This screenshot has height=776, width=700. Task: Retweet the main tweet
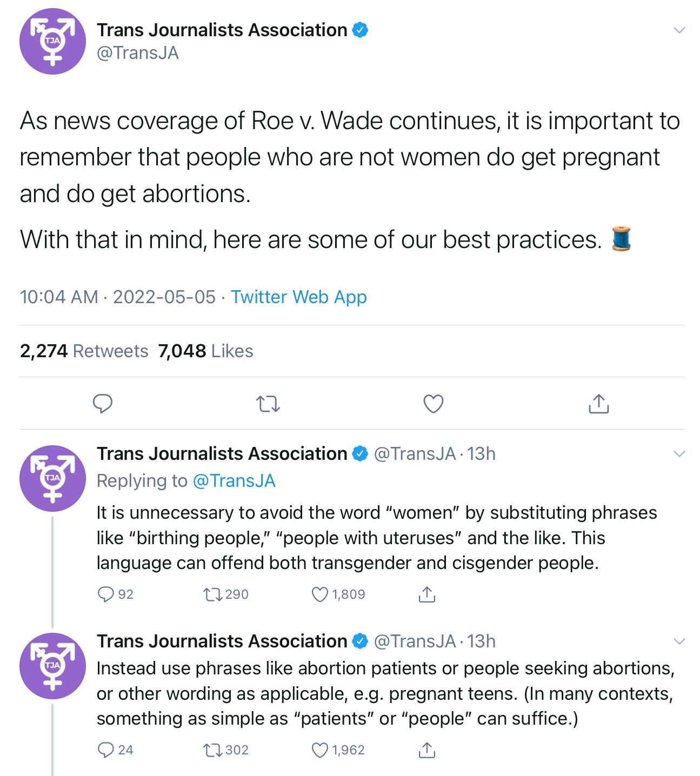coord(268,404)
